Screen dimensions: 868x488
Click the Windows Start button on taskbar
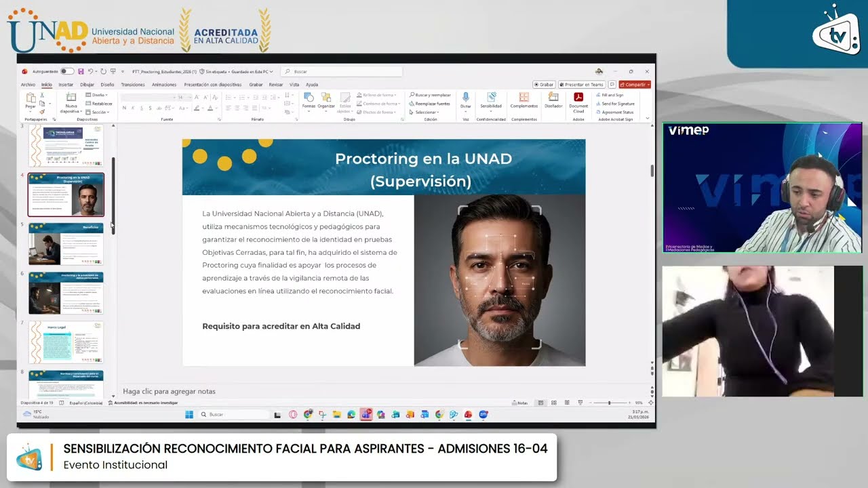click(189, 414)
